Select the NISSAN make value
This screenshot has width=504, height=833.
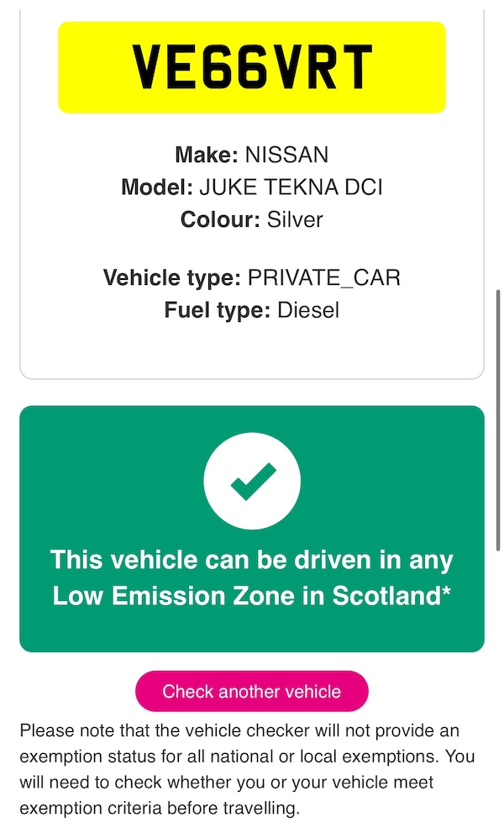pyautogui.click(x=286, y=155)
